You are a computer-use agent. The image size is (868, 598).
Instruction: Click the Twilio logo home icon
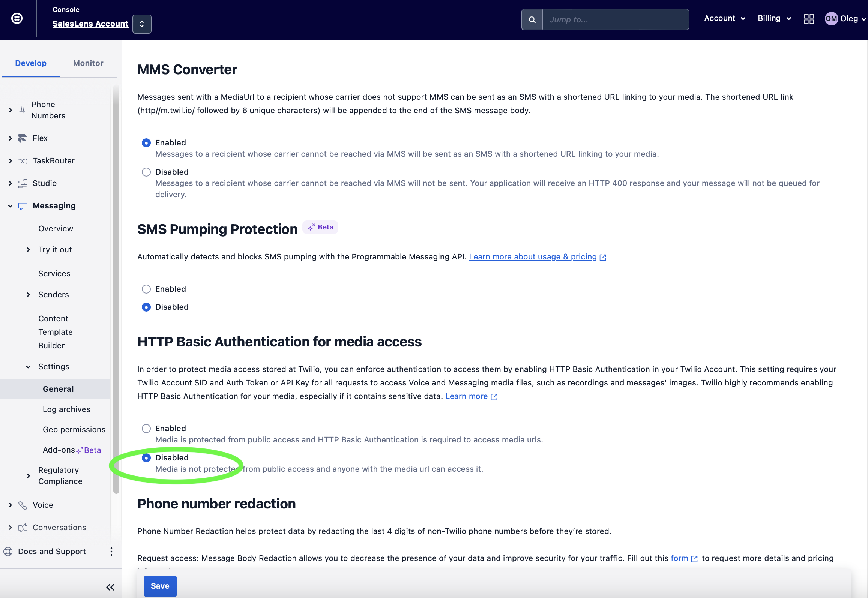click(17, 18)
